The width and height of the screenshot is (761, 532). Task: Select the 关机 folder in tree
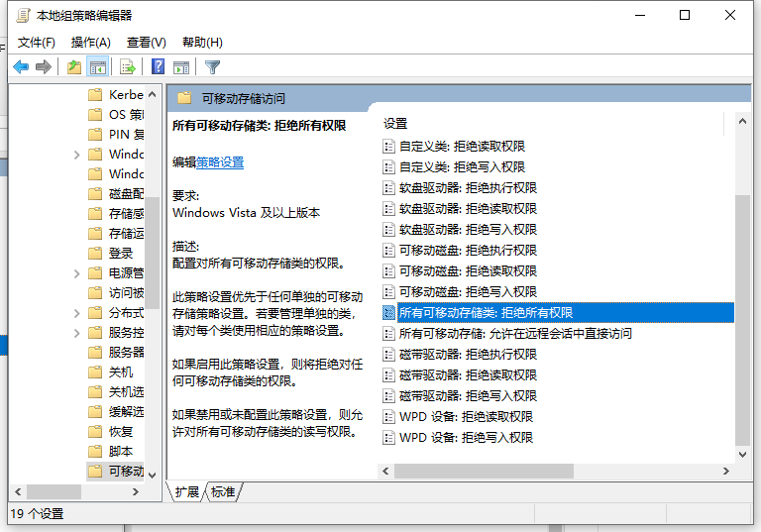[x=120, y=372]
